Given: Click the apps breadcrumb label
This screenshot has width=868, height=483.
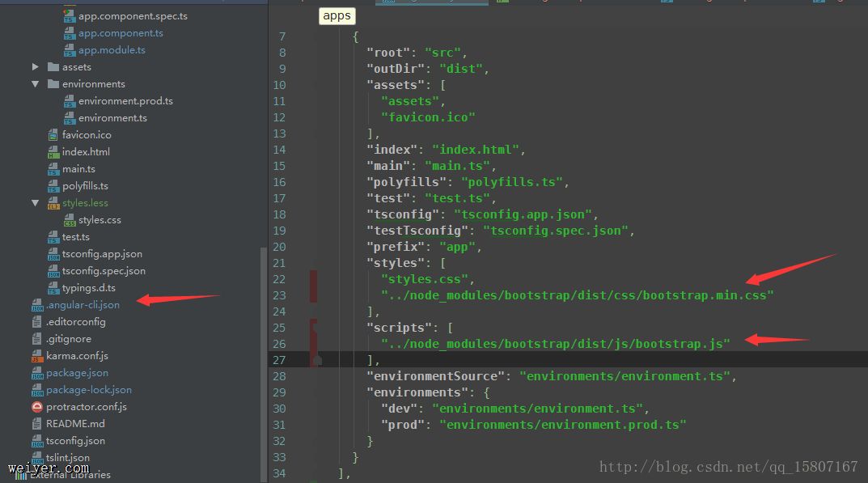Looking at the screenshot, I should point(337,16).
